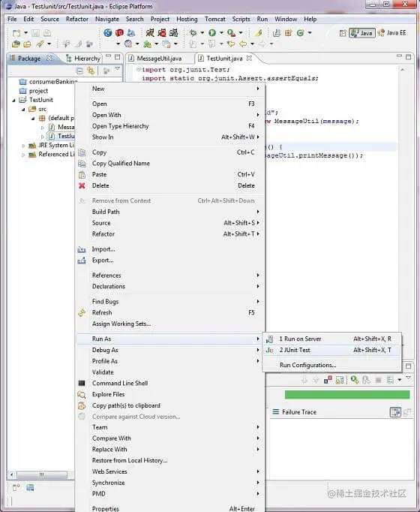Viewport: 420px width, 512px height.
Task: Click the green JUnit progress bar
Action: coord(347,394)
